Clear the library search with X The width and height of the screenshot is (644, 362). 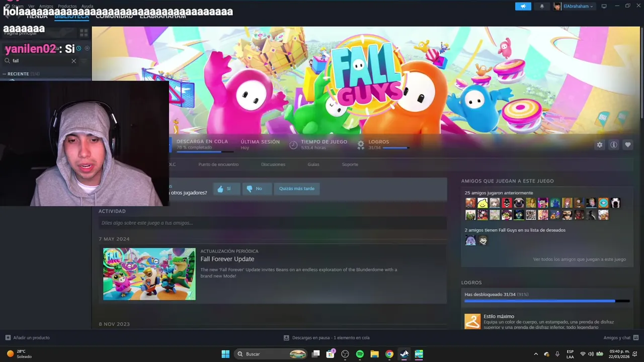click(x=73, y=61)
